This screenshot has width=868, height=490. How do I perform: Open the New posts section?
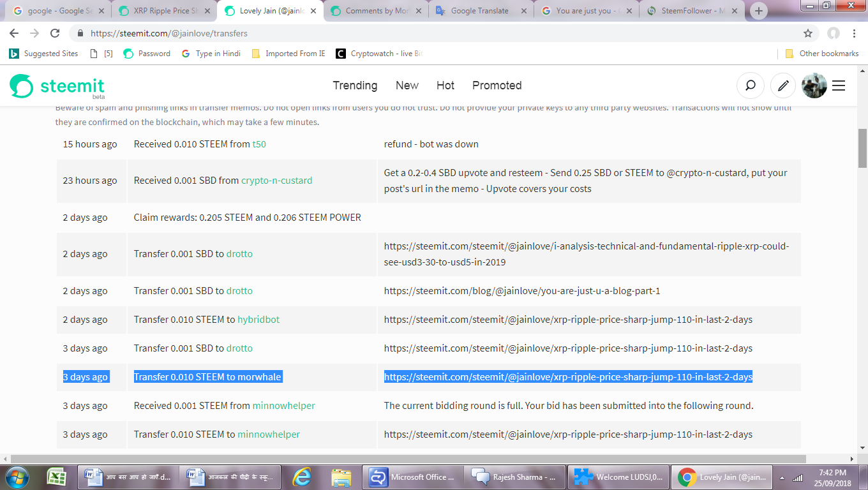point(407,85)
